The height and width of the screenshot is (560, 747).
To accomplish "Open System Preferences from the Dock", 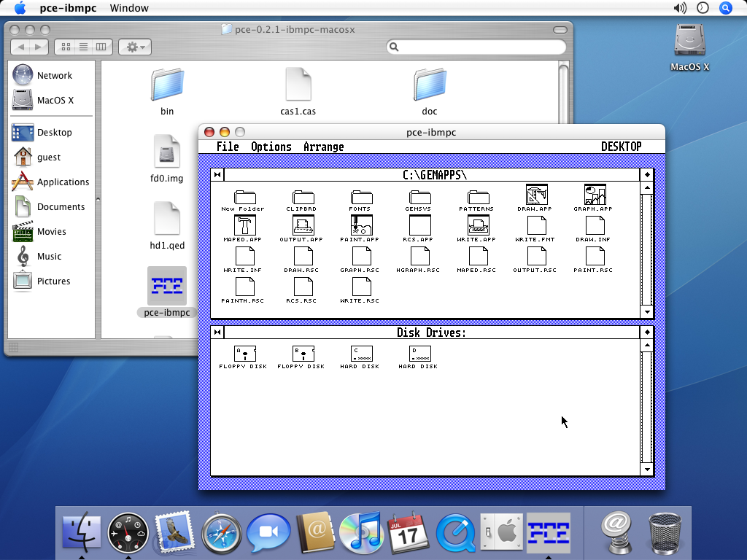I will click(502, 533).
